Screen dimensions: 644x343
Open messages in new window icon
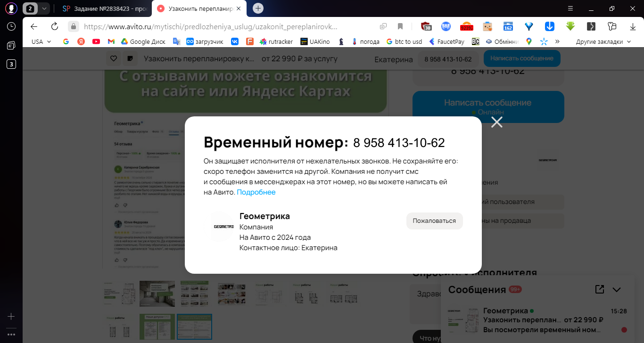click(x=599, y=289)
